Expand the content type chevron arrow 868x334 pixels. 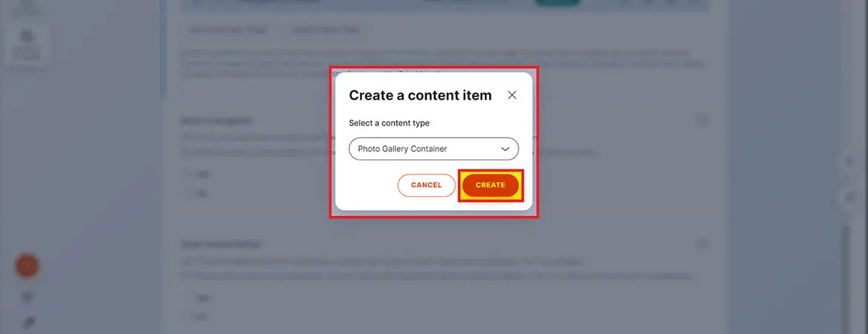[x=505, y=149]
